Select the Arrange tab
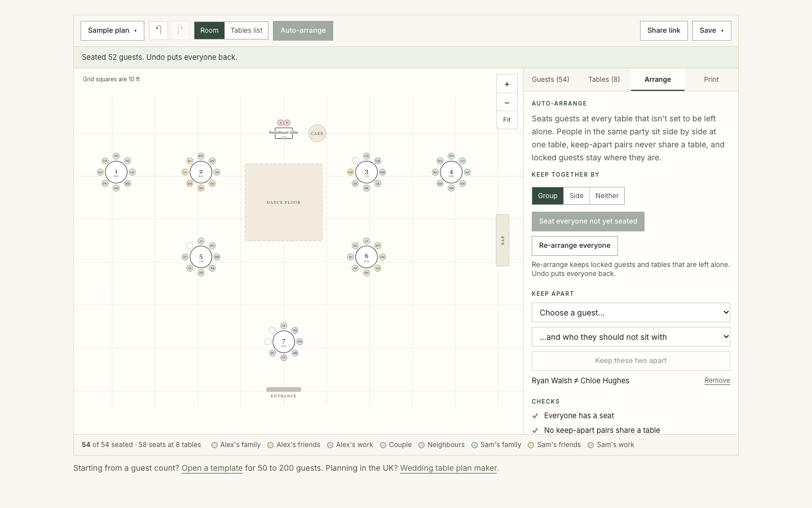The height and width of the screenshot is (508, 812). 657,80
